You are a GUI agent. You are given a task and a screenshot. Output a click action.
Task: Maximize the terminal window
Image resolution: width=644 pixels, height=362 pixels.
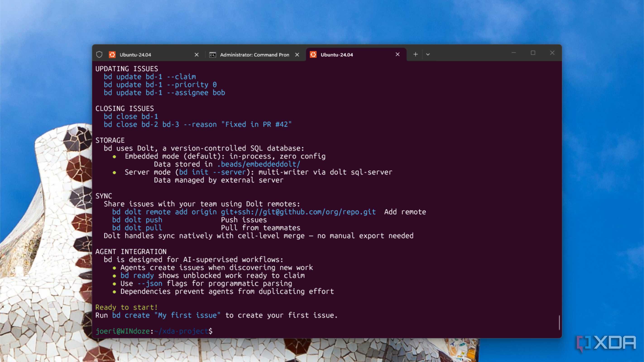pyautogui.click(x=533, y=53)
